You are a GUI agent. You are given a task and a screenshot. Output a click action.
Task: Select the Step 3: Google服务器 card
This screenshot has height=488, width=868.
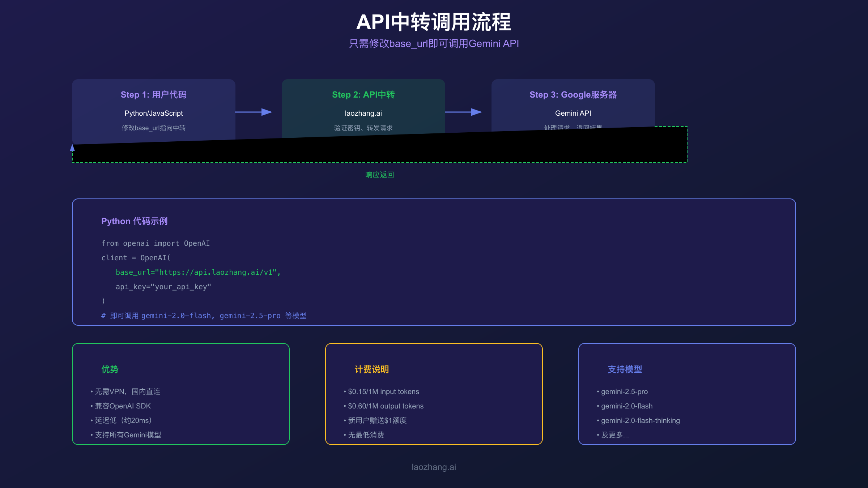click(x=573, y=105)
